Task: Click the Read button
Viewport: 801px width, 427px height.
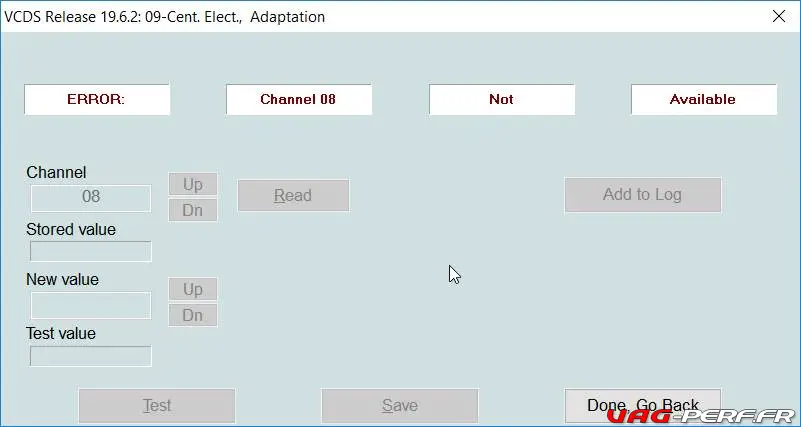Action: pyautogui.click(x=293, y=195)
